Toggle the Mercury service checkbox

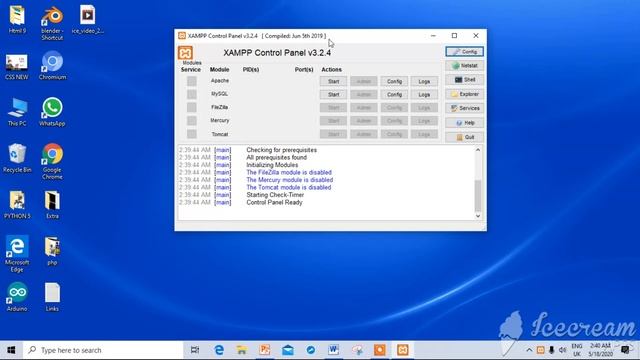point(191,121)
